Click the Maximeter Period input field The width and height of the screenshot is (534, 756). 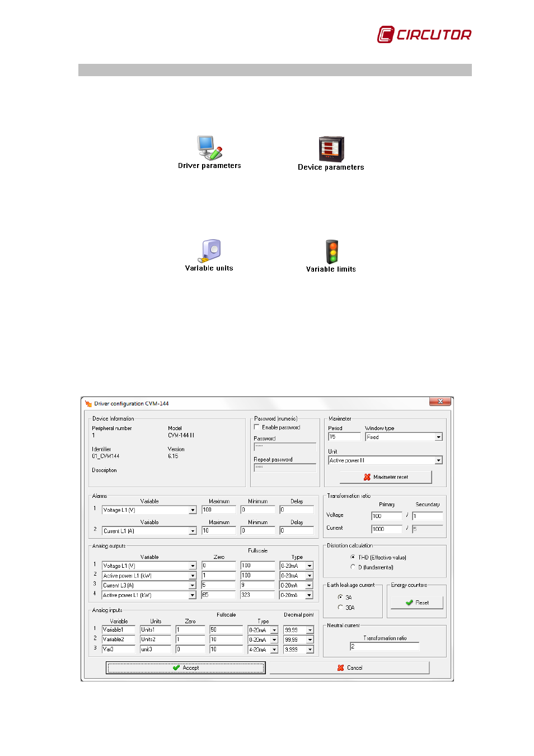344,437
